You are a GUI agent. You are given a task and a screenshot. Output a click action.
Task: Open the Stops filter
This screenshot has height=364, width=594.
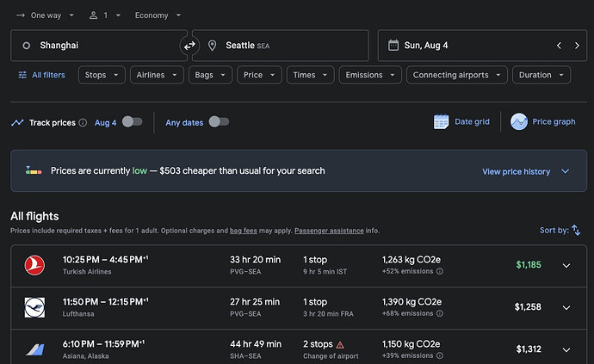102,75
